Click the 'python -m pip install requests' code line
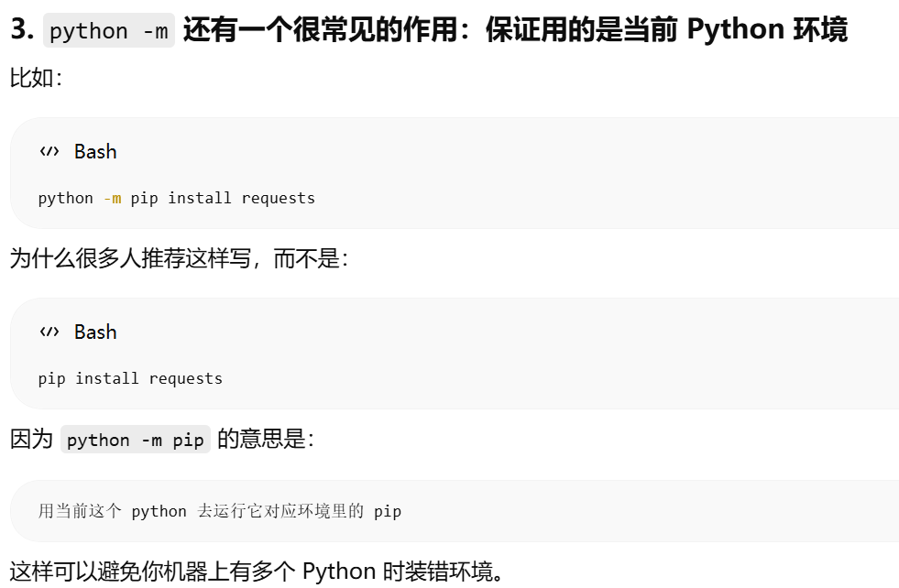This screenshot has width=899, height=588. point(177,199)
